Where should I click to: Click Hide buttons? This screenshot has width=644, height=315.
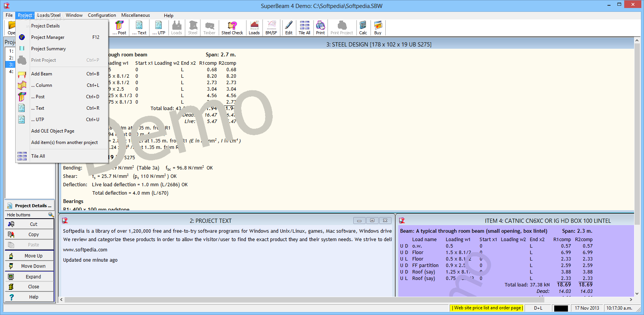click(x=19, y=215)
